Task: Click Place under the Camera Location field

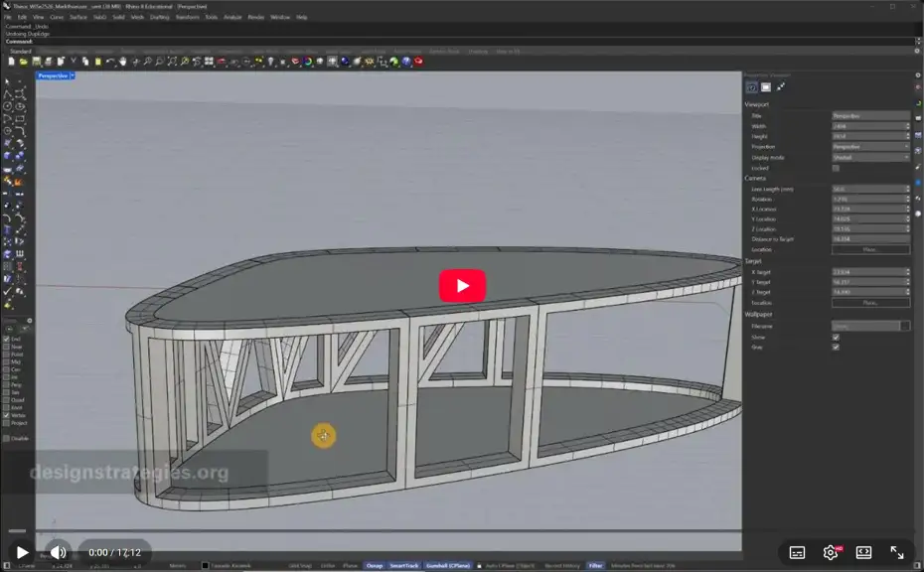Action: click(870, 249)
